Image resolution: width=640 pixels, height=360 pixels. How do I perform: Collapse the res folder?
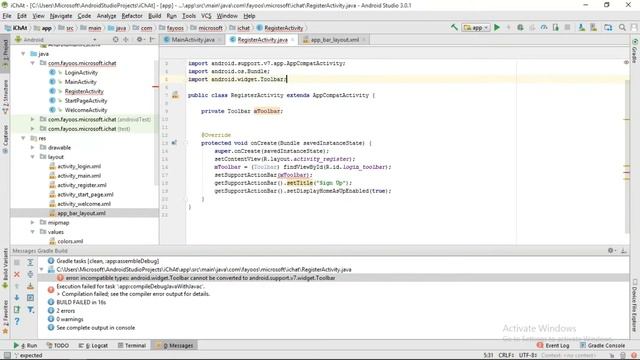point(23,138)
